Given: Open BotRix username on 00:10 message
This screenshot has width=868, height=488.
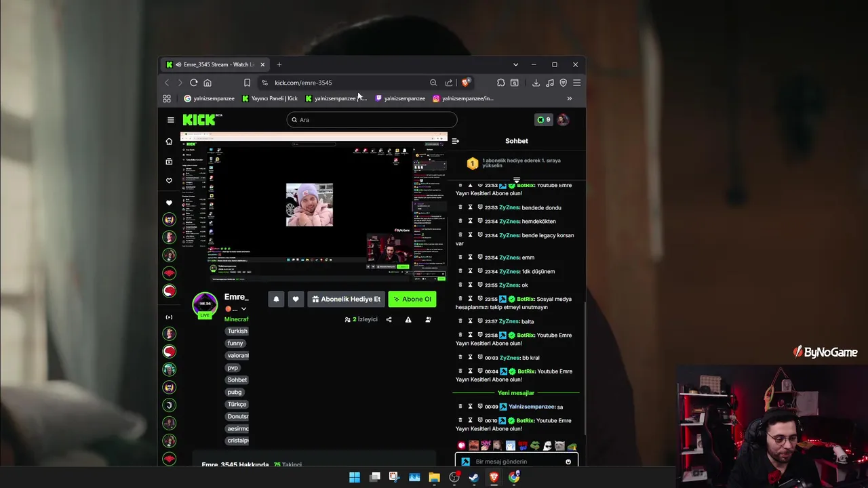Looking at the screenshot, I should 526,420.
